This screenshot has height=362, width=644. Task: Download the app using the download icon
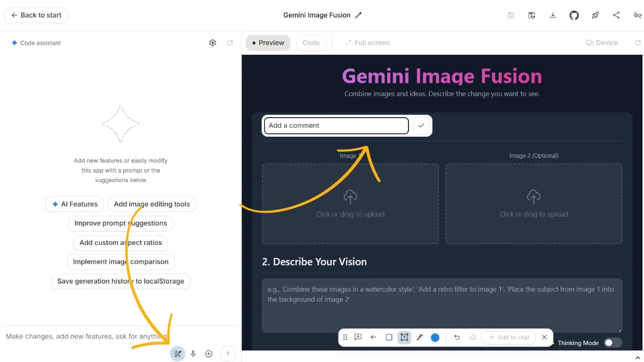553,15
